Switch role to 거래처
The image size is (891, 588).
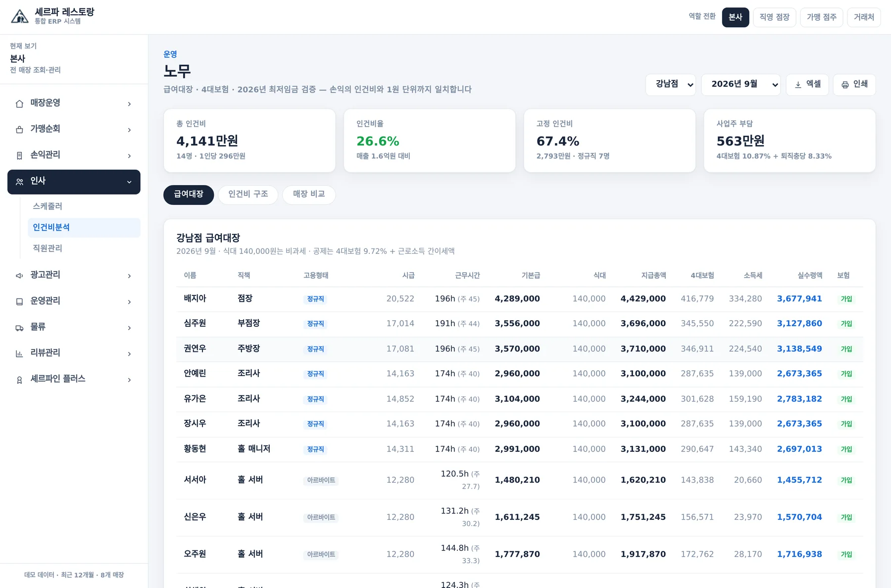[864, 17]
